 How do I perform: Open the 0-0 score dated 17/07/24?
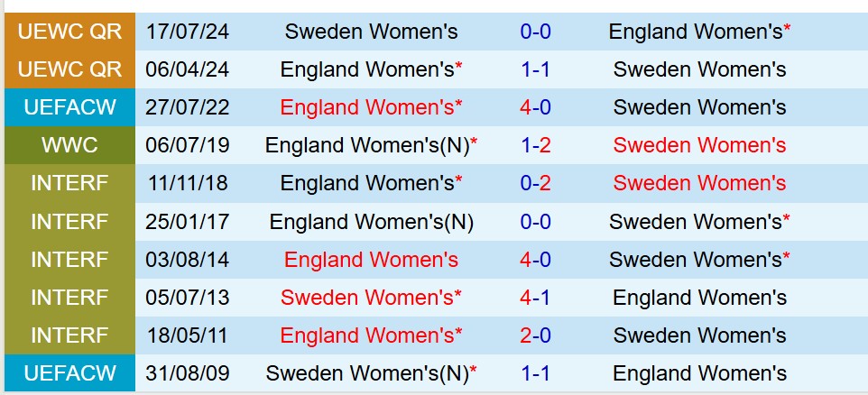click(536, 32)
